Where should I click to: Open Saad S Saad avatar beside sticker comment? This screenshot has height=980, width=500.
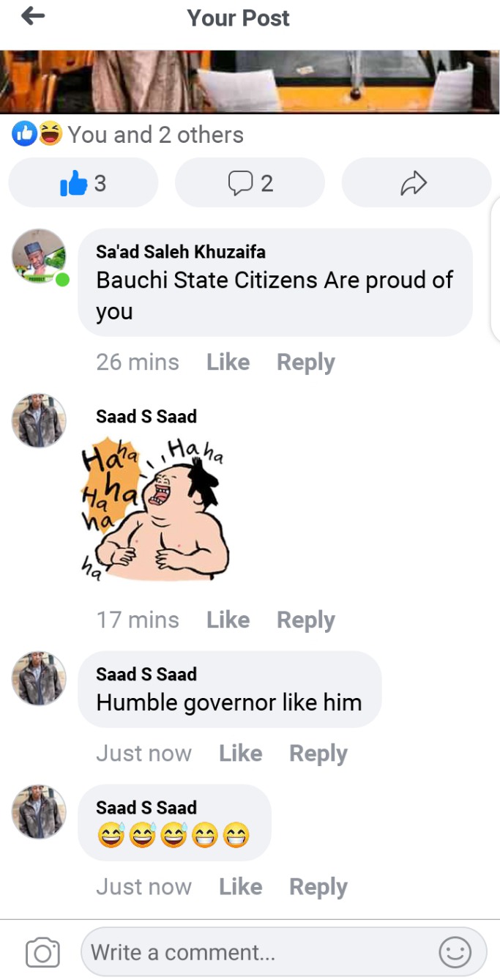pos(40,420)
